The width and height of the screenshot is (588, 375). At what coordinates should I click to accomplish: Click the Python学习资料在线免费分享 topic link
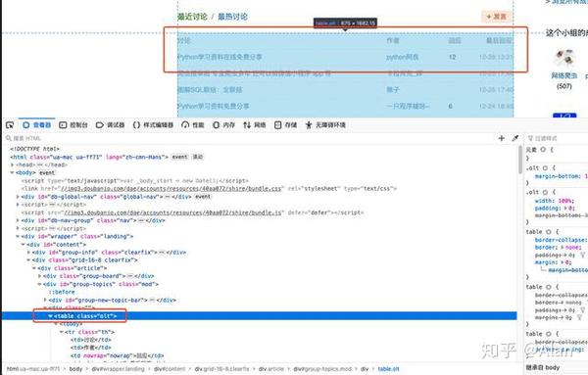pyautogui.click(x=220, y=57)
